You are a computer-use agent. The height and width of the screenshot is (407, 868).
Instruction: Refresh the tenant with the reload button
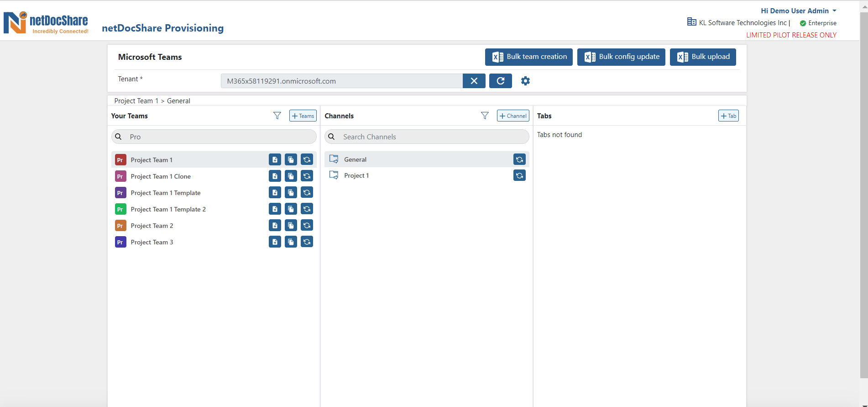click(x=501, y=81)
